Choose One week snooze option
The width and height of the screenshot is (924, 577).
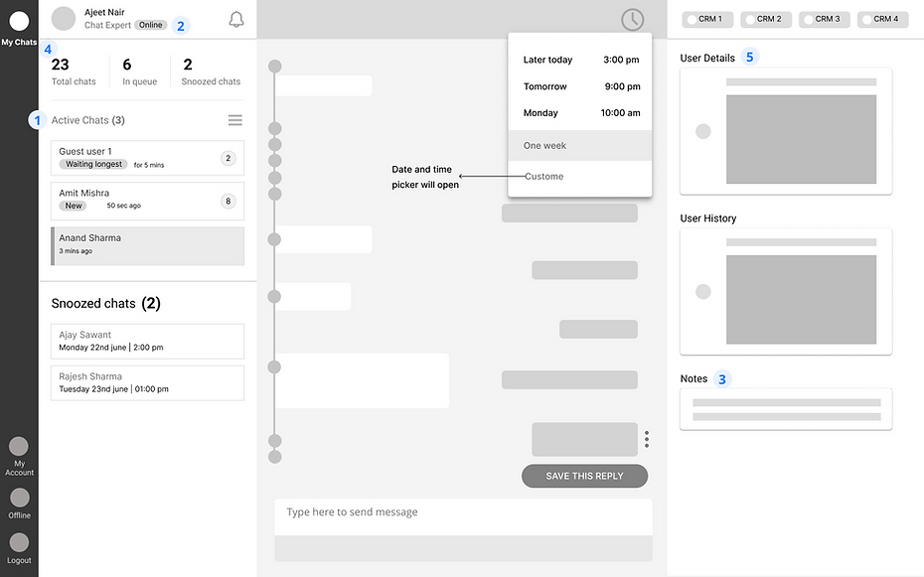point(580,145)
